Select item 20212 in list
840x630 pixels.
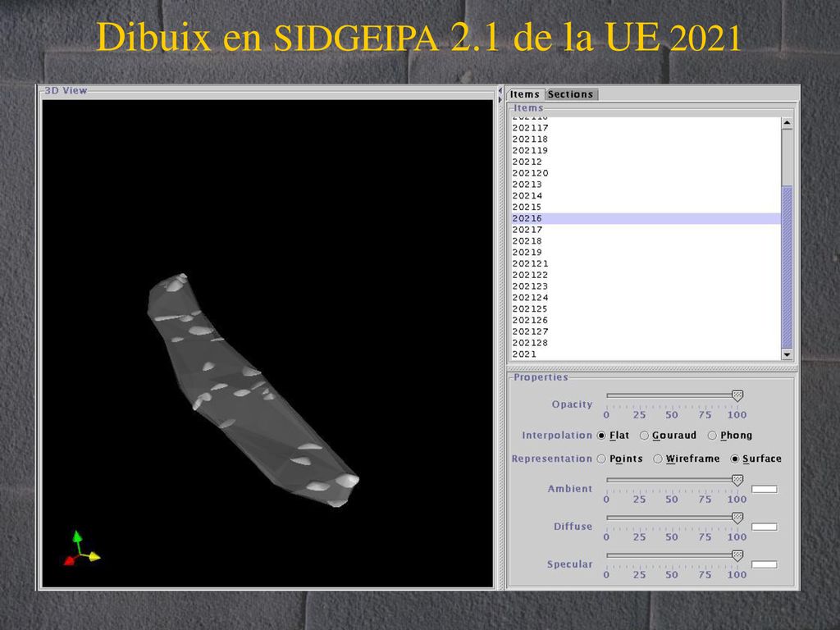click(646, 162)
